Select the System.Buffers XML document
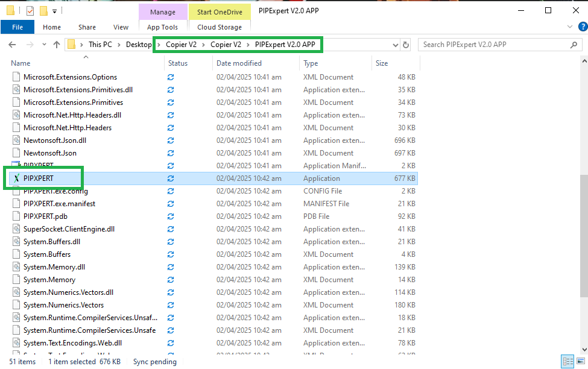The image size is (588, 369). [47, 254]
